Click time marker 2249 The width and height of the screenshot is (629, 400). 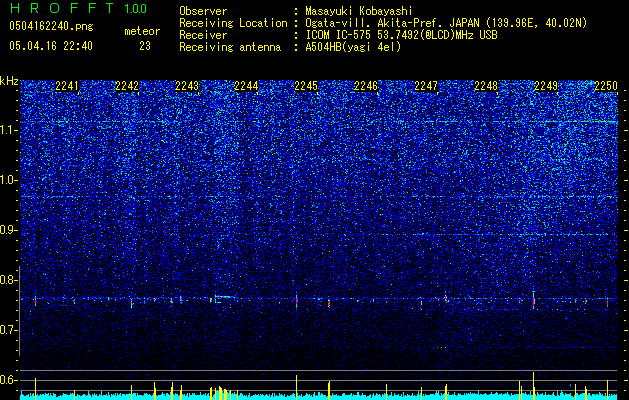tap(546, 86)
